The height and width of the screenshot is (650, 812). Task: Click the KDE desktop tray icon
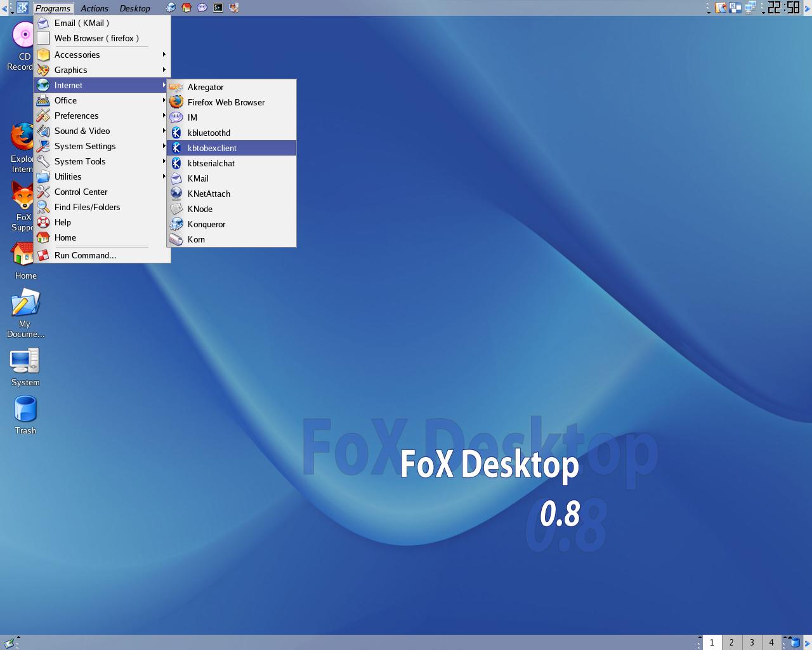click(x=736, y=8)
